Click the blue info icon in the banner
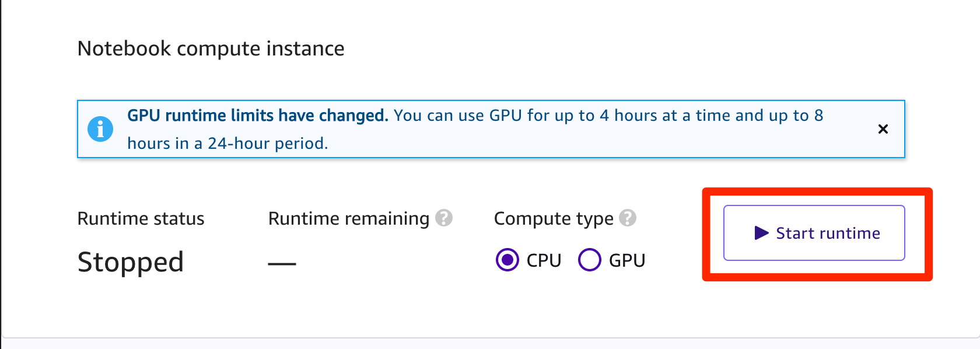The image size is (980, 349). [100, 129]
